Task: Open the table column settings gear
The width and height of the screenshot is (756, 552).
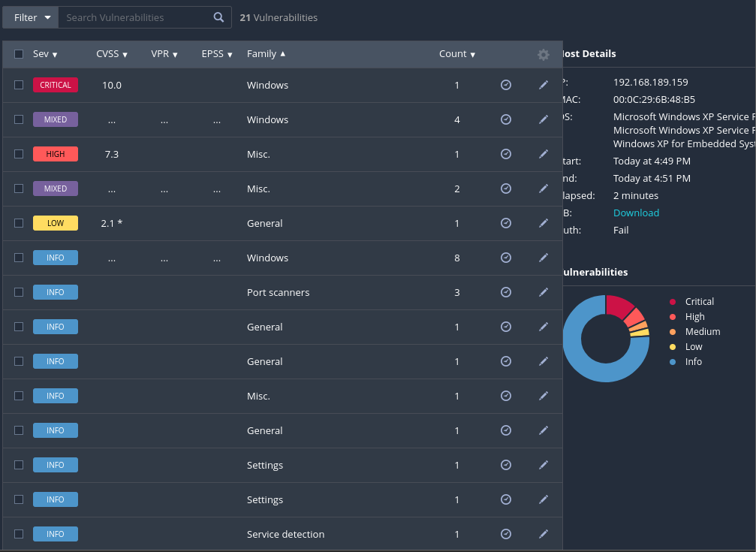Action: (x=544, y=55)
